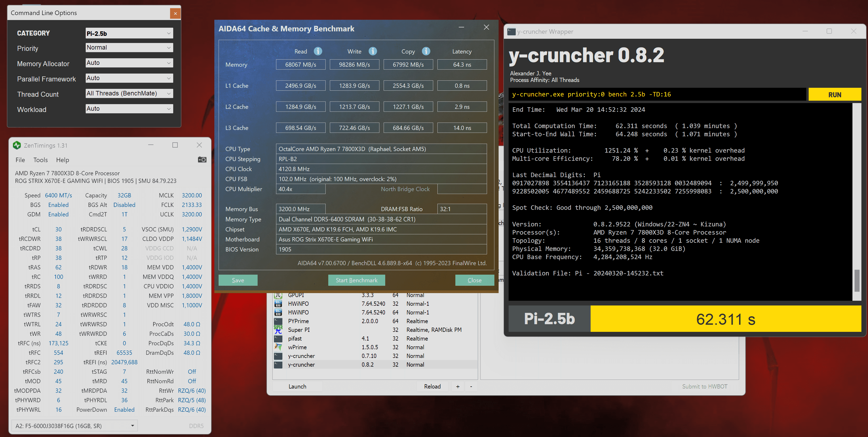Click the Read info icon in AIDA64

tap(318, 51)
